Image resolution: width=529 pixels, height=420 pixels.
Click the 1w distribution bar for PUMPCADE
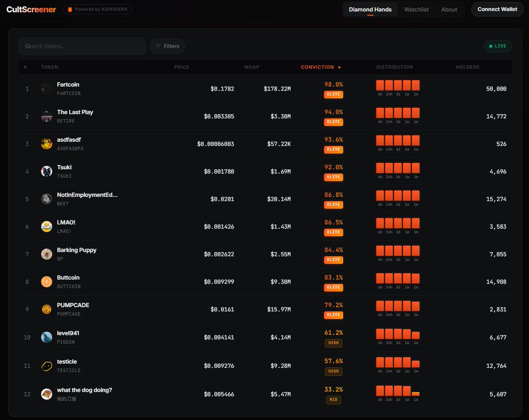[x=407, y=306]
